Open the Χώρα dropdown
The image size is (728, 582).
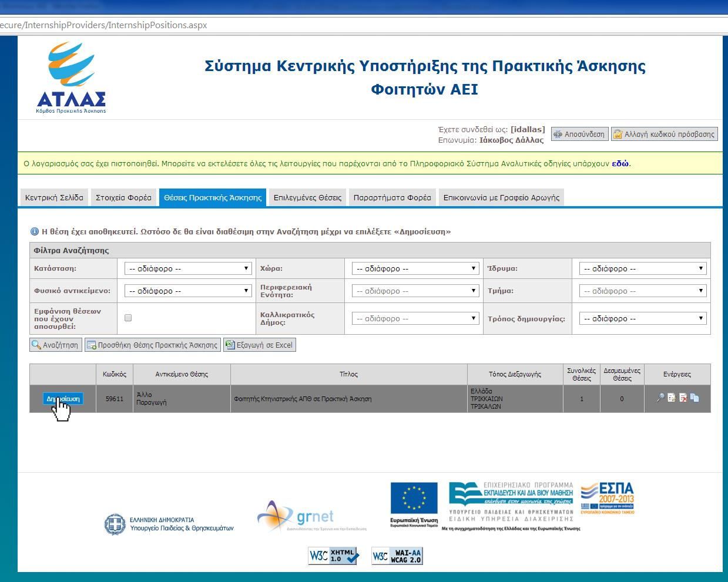click(415, 268)
